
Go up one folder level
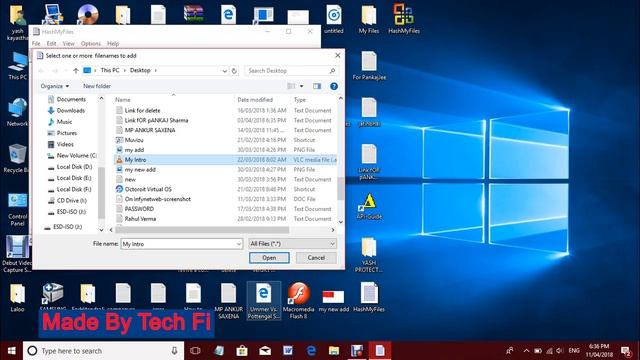point(76,71)
